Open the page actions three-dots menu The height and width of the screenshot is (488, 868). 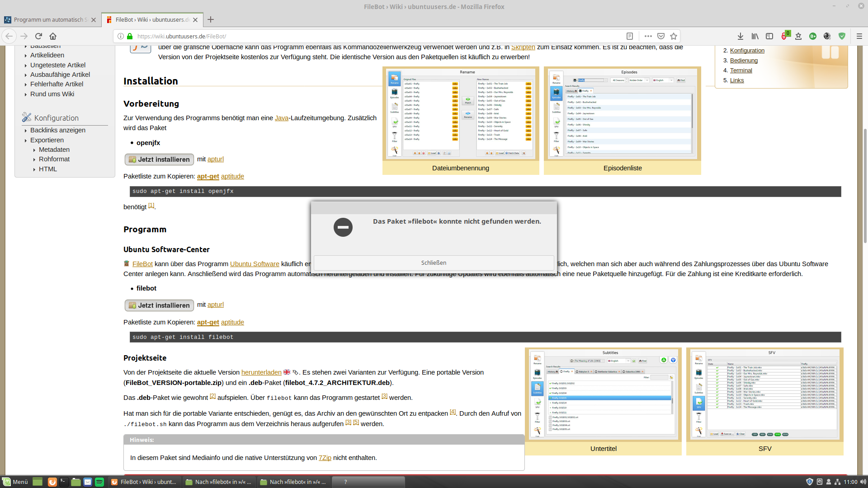(648, 36)
